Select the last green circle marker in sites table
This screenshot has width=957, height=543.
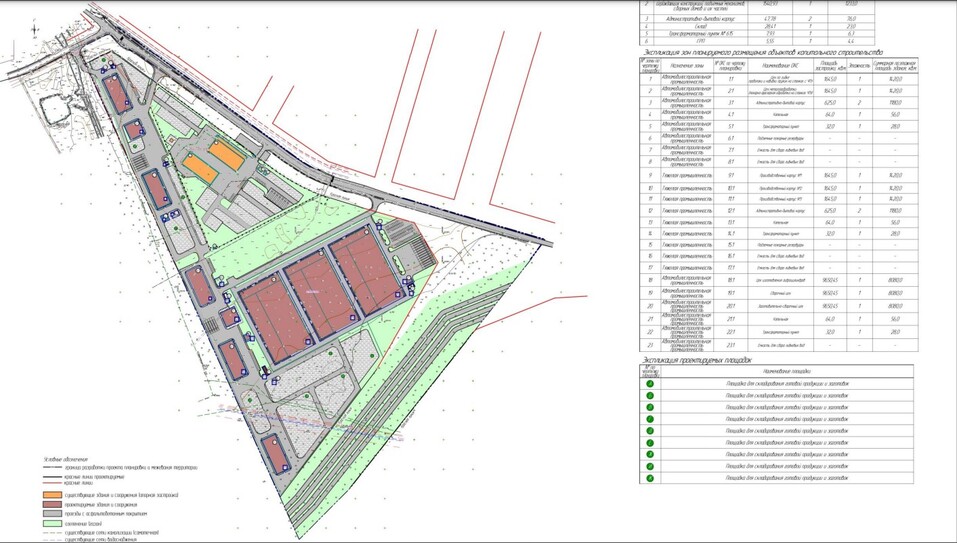[x=650, y=478]
